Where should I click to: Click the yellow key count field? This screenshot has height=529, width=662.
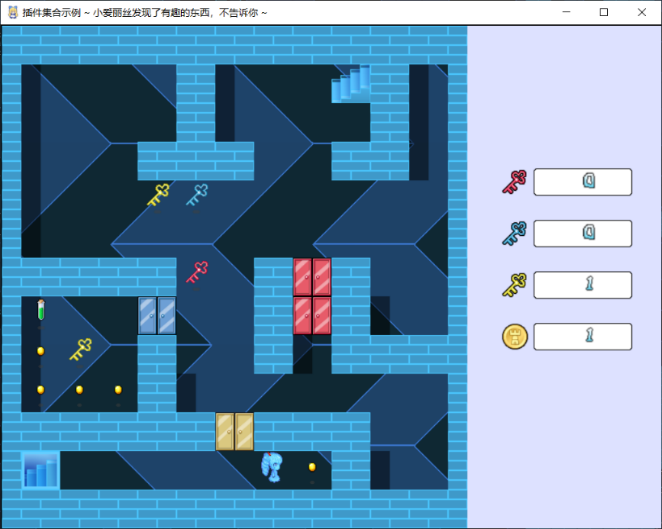(582, 285)
